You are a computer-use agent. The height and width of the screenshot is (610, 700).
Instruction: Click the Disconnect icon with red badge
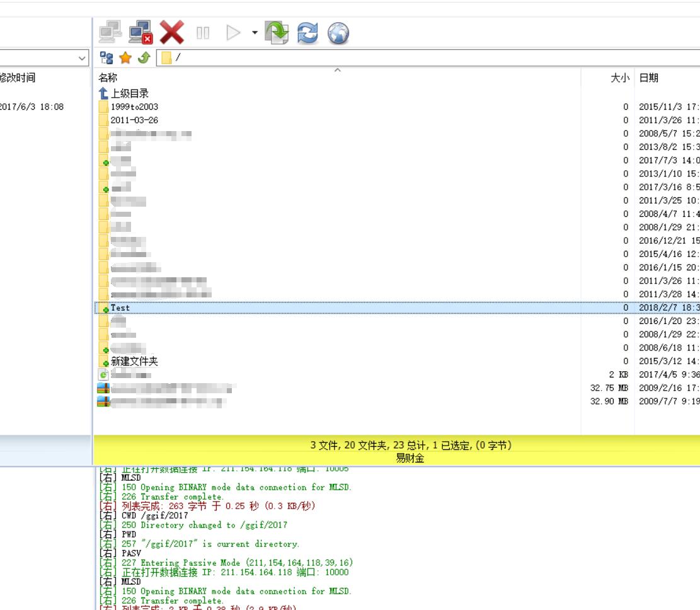pyautogui.click(x=141, y=32)
